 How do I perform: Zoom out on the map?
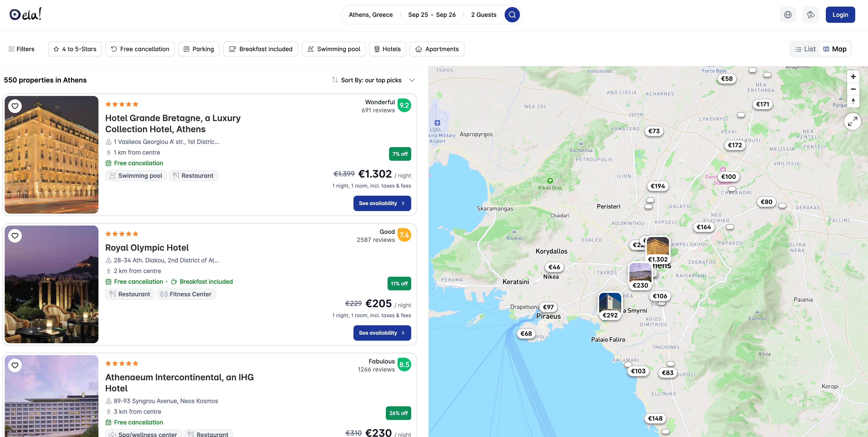pos(853,89)
